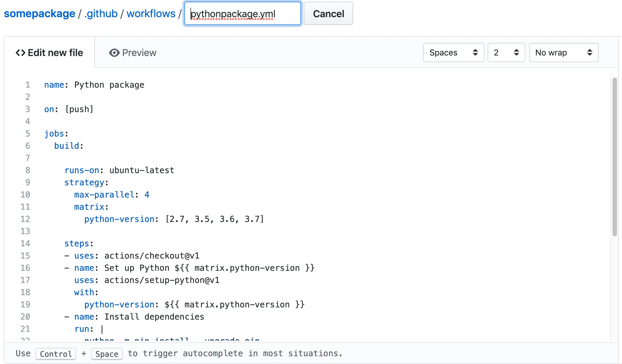Open the No wrap line wrap dropdown
The image size is (622, 364).
(564, 52)
